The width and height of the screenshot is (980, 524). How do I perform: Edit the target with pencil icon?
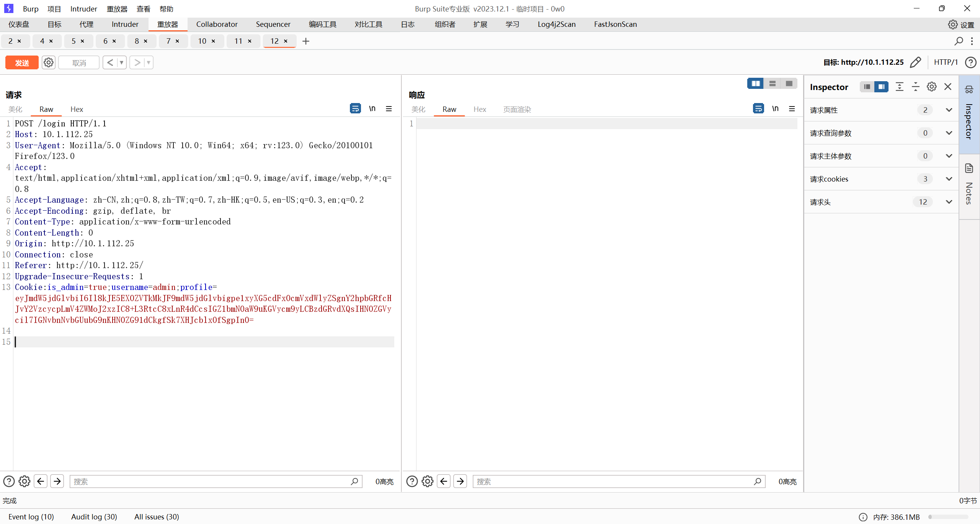(x=915, y=62)
